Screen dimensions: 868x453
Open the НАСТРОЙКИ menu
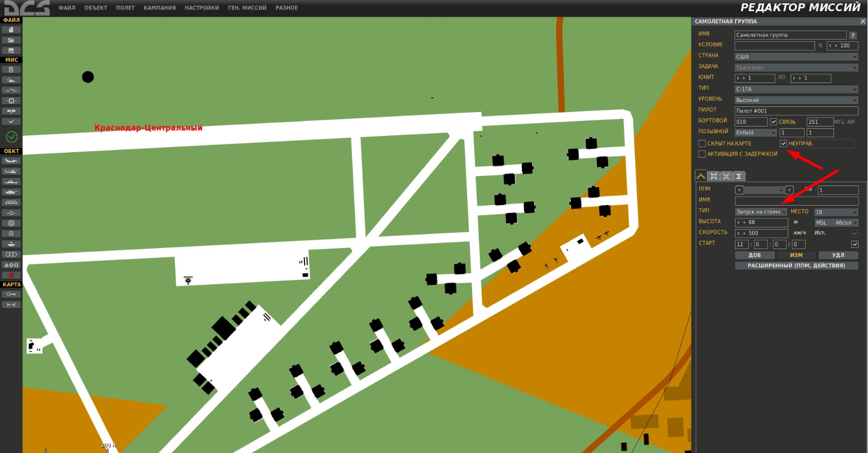[x=202, y=8]
